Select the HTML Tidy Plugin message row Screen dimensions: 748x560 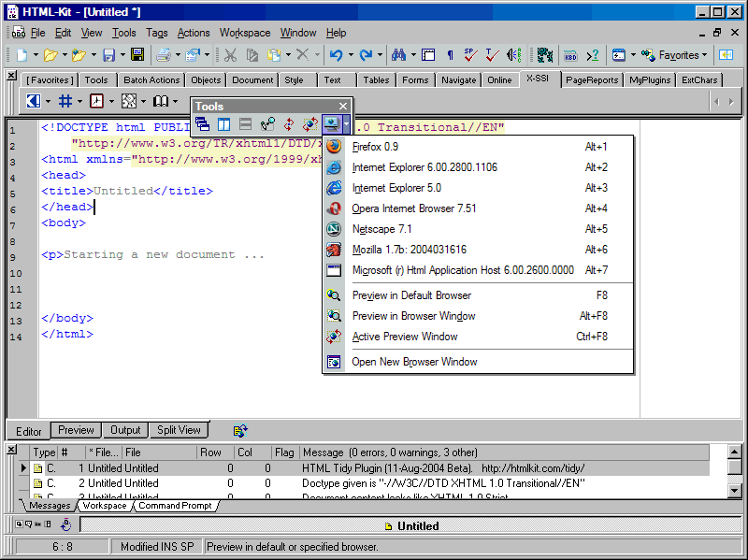coord(368,468)
